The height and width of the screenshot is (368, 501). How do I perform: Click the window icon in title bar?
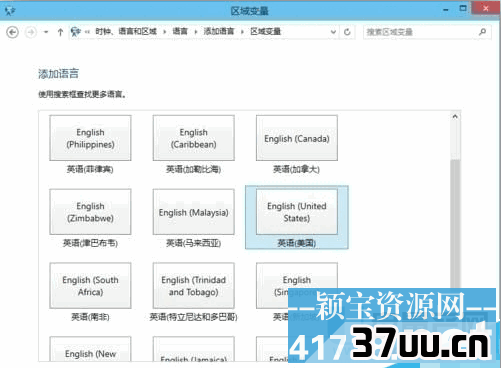pos(10,11)
